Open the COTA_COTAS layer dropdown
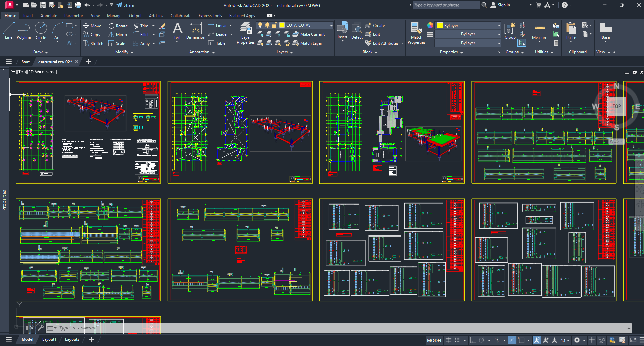The width and height of the screenshot is (644, 346). tap(331, 25)
